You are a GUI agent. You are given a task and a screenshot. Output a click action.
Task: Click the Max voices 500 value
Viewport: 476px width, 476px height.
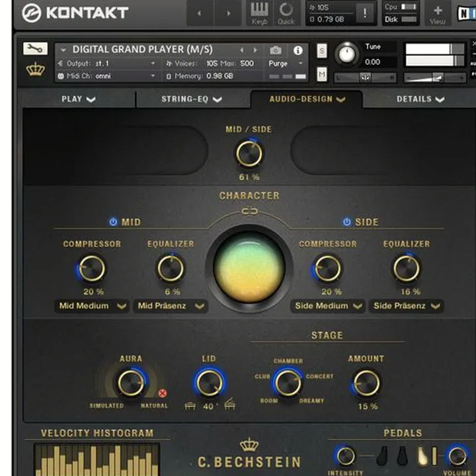click(247, 63)
